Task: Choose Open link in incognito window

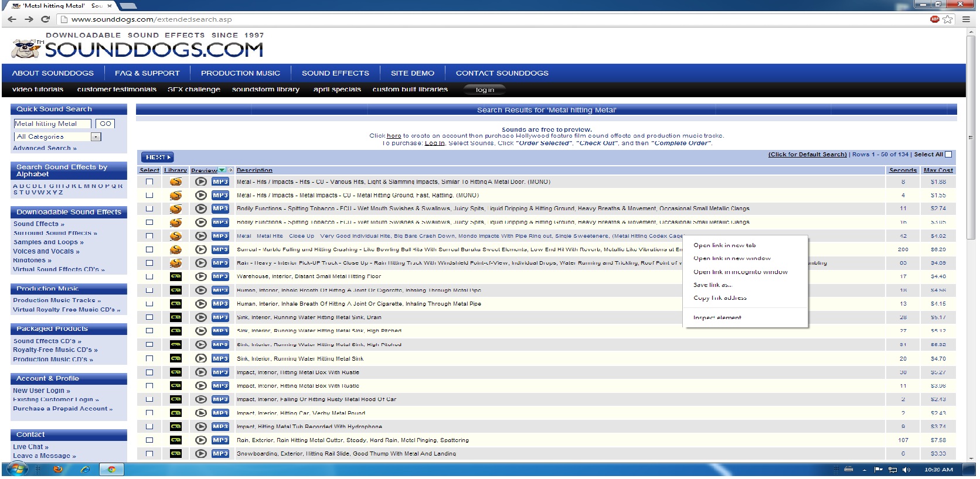Action: 740,272
